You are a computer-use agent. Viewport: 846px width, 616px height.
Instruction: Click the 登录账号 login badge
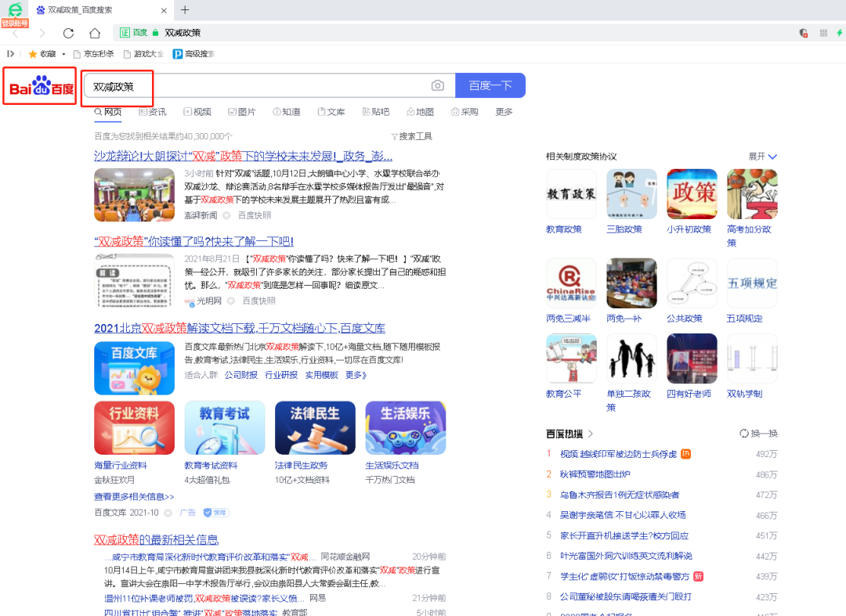point(15,23)
